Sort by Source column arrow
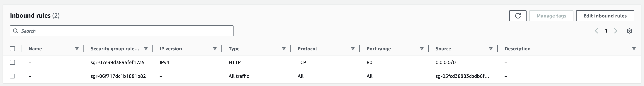 [491, 49]
